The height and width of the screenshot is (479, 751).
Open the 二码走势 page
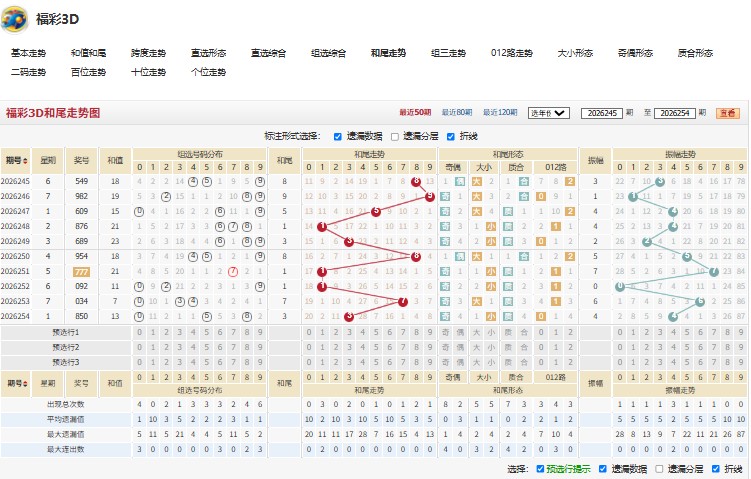click(28, 72)
